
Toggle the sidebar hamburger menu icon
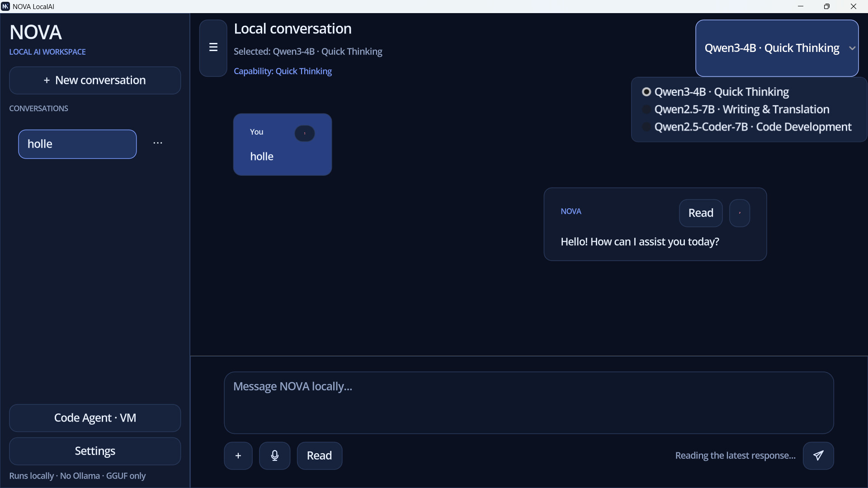pos(213,48)
